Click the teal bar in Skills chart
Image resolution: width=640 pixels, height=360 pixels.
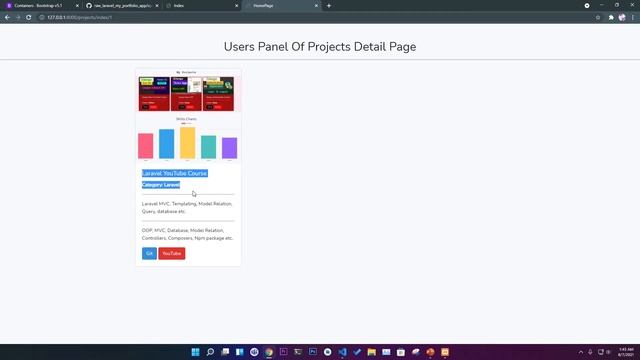(209, 147)
